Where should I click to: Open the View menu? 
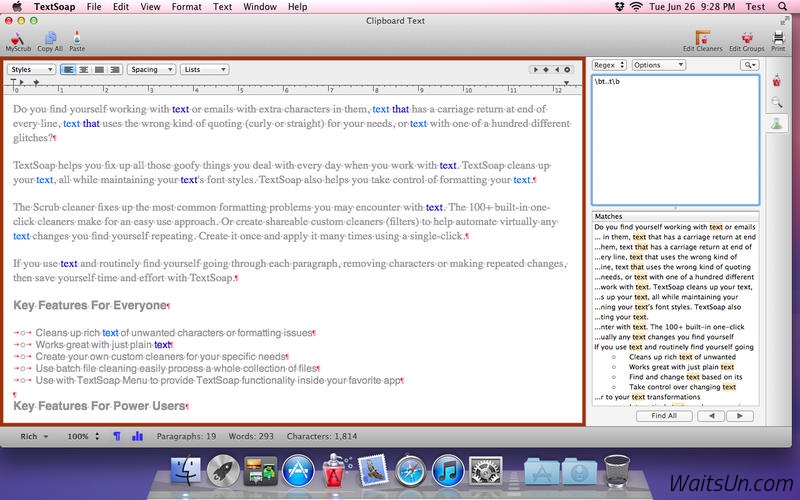tap(150, 7)
